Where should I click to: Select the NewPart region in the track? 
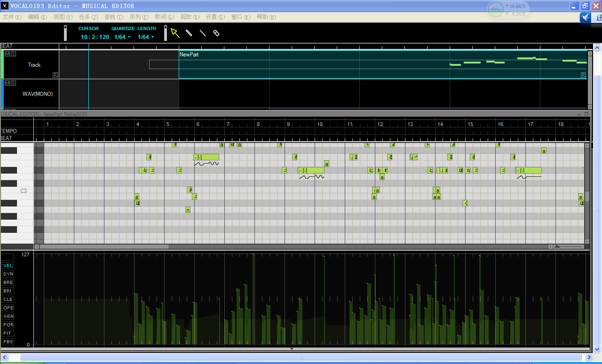382,64
